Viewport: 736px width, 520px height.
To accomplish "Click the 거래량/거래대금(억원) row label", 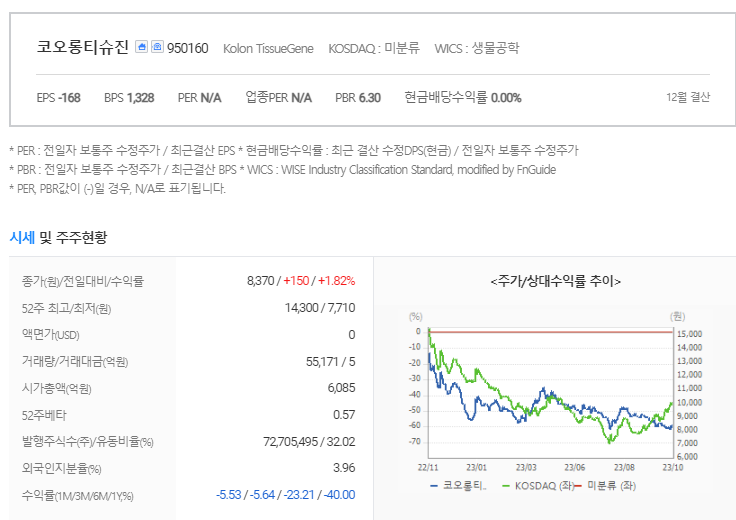I will tap(75, 362).
